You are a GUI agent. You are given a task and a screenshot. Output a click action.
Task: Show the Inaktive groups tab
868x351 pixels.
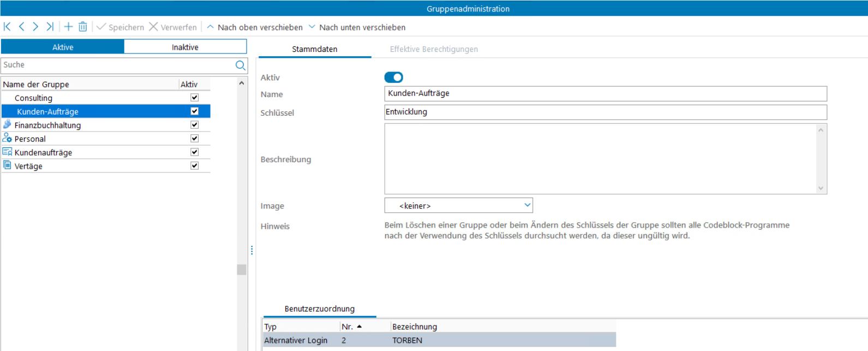(185, 47)
